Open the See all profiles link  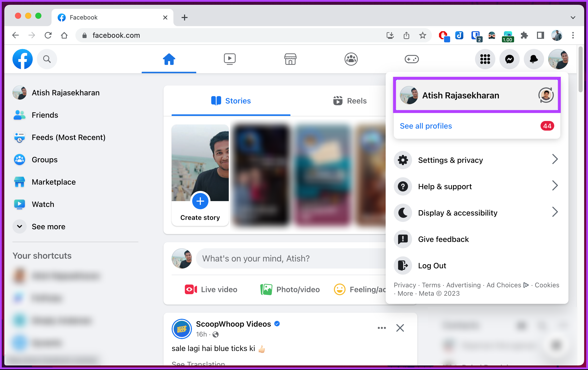426,126
